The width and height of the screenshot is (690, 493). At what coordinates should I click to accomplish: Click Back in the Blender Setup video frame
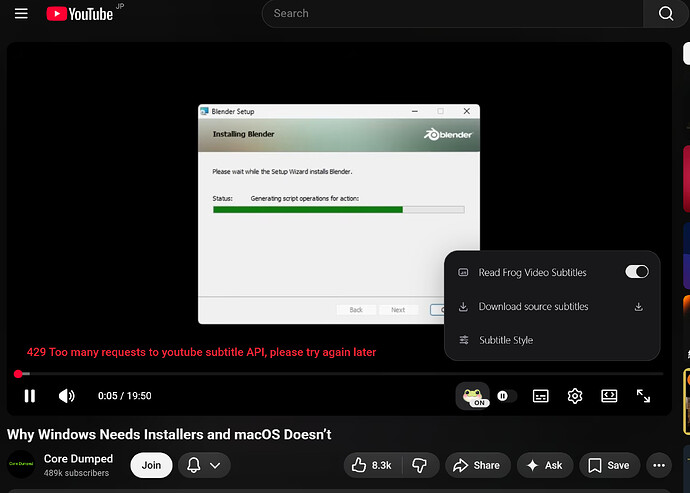pos(356,310)
